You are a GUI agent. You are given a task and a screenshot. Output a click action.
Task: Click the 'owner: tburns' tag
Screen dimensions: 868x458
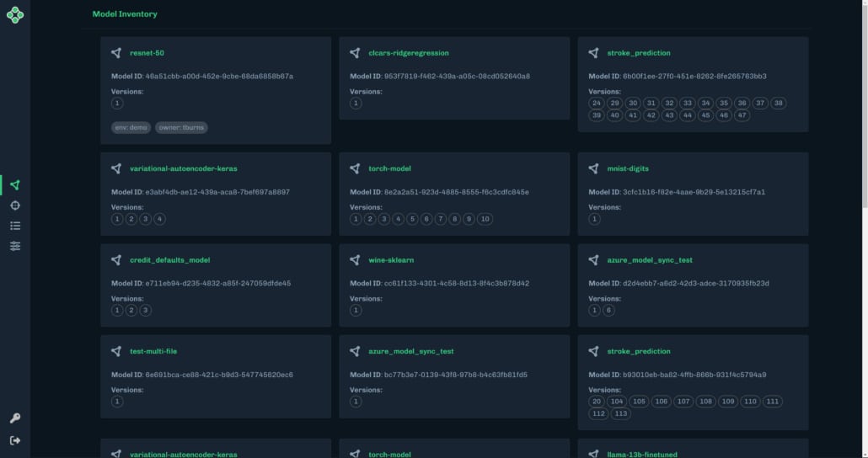[x=181, y=128]
